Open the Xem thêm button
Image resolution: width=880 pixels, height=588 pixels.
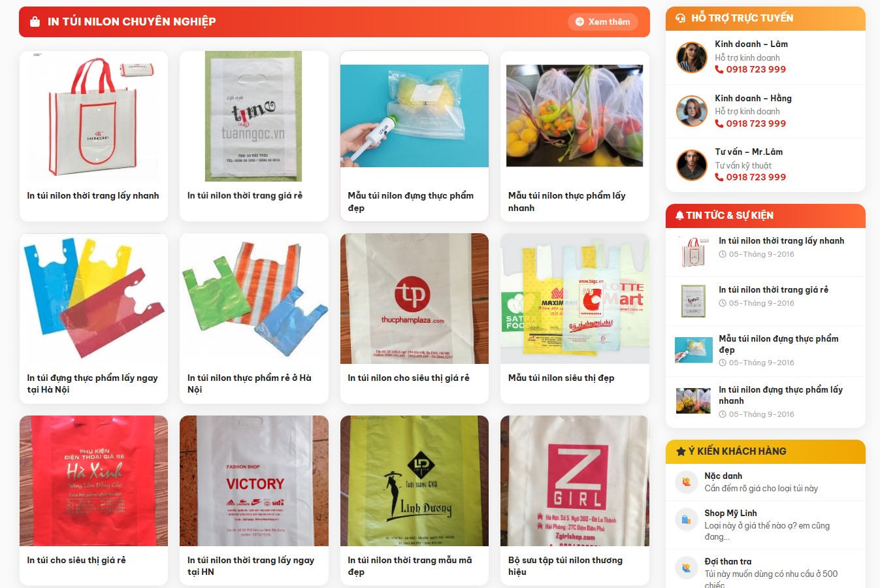(603, 22)
